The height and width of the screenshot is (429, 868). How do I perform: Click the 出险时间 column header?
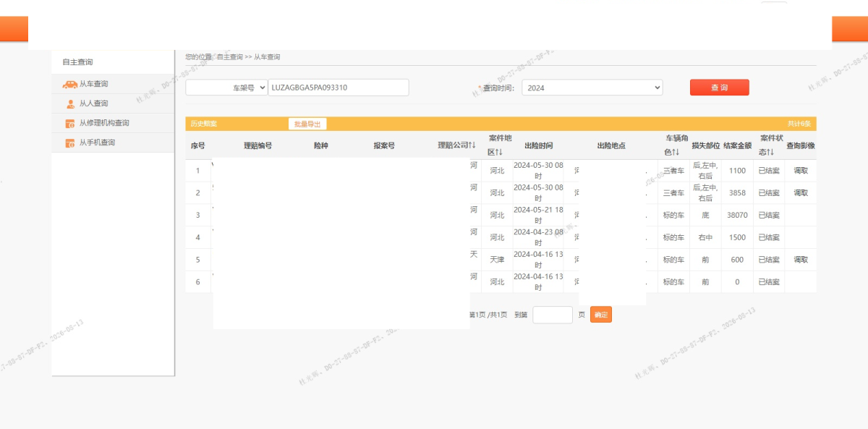pos(539,145)
